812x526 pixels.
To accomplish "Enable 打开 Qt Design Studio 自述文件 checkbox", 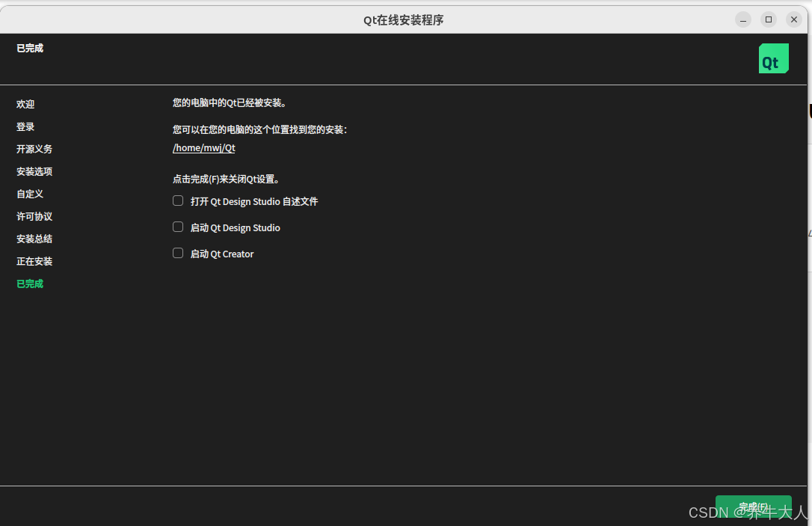I will tap(178, 201).
